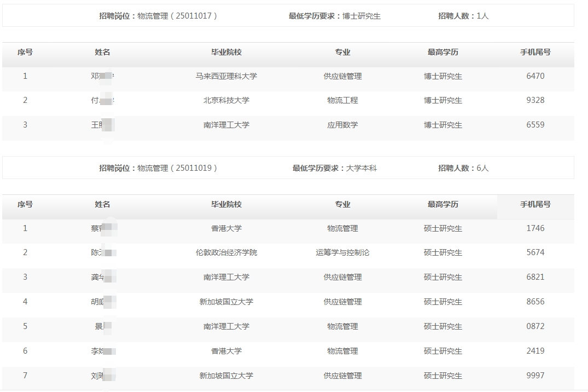Select the 北京科技大学 cell

click(x=226, y=100)
